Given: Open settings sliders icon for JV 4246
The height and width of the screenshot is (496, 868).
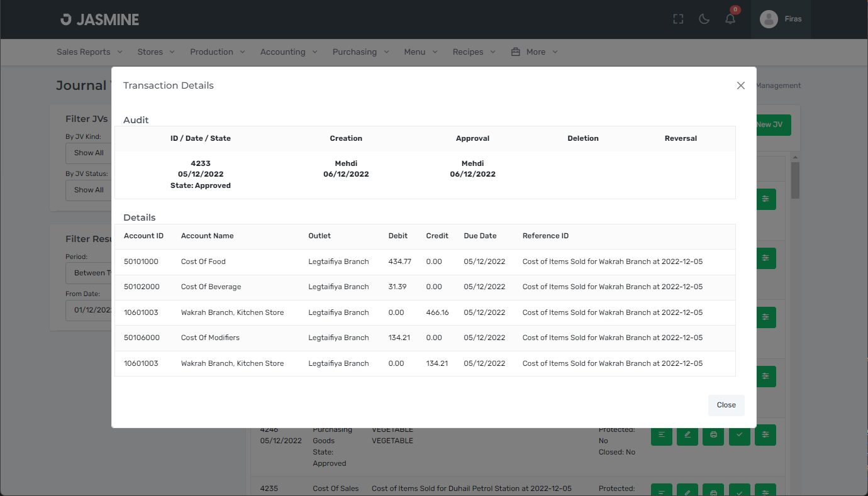Looking at the screenshot, I should (765, 434).
